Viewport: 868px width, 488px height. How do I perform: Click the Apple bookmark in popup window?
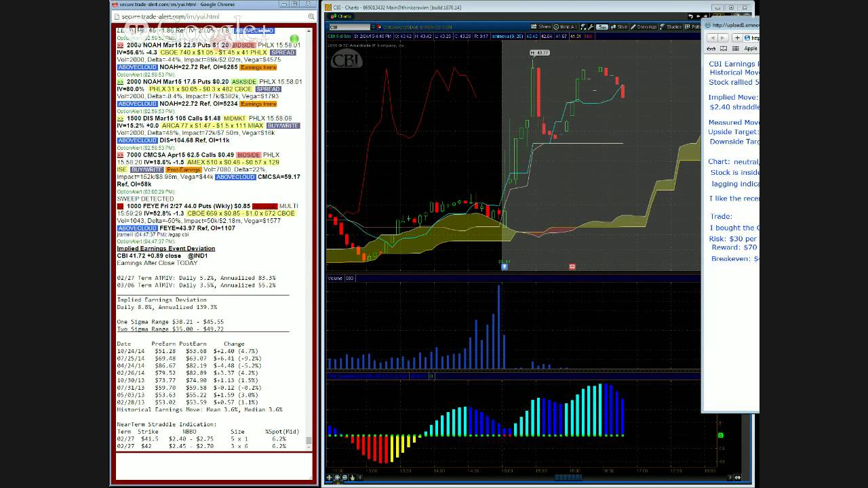[751, 49]
